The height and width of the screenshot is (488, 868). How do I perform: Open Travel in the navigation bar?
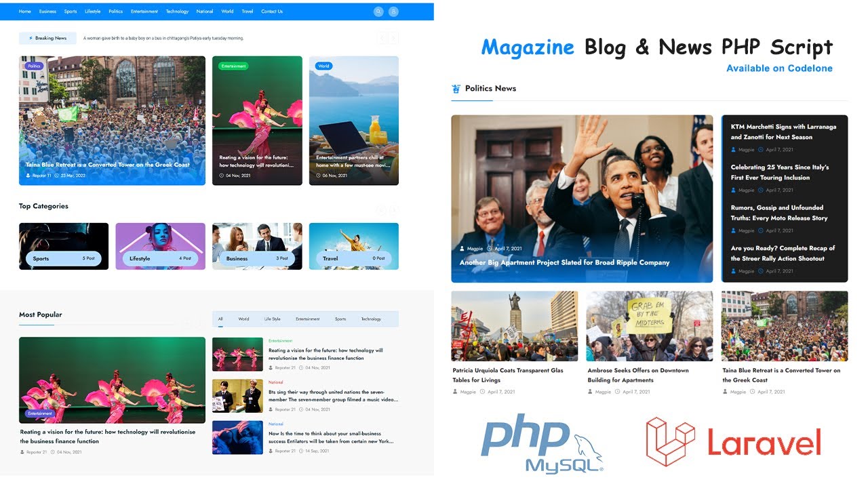point(248,12)
